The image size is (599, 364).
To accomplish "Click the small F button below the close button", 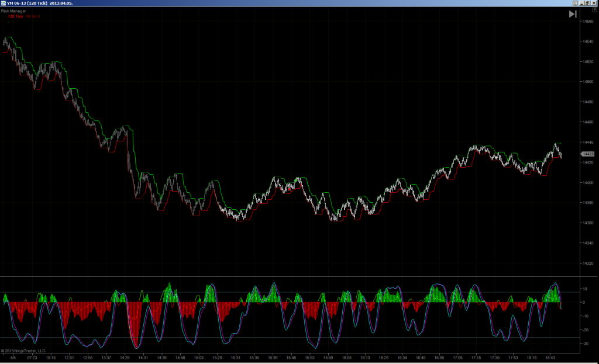I will pos(595,10).
